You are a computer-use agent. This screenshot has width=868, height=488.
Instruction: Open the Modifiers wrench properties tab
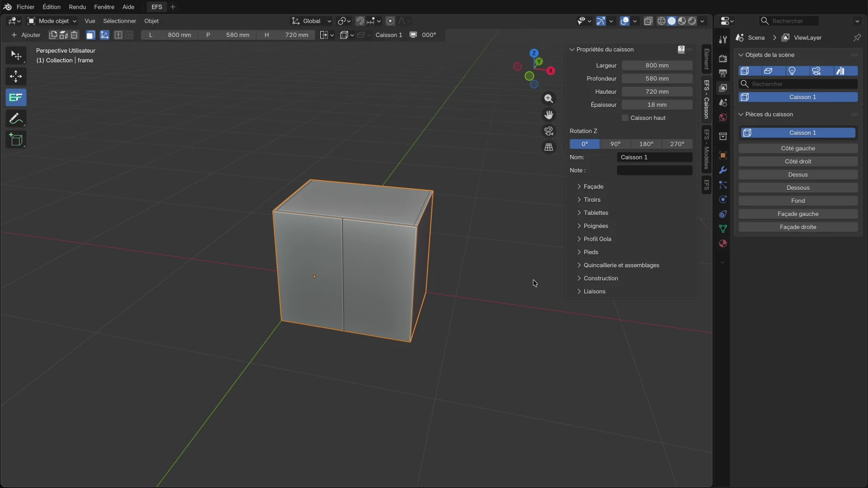(723, 170)
